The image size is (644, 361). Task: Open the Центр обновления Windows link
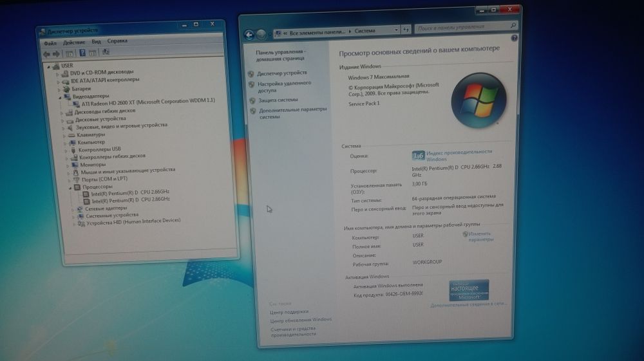[x=301, y=320]
